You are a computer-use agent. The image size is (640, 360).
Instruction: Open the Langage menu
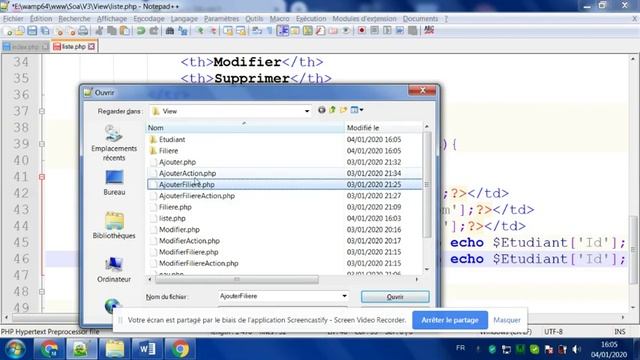coord(184,19)
